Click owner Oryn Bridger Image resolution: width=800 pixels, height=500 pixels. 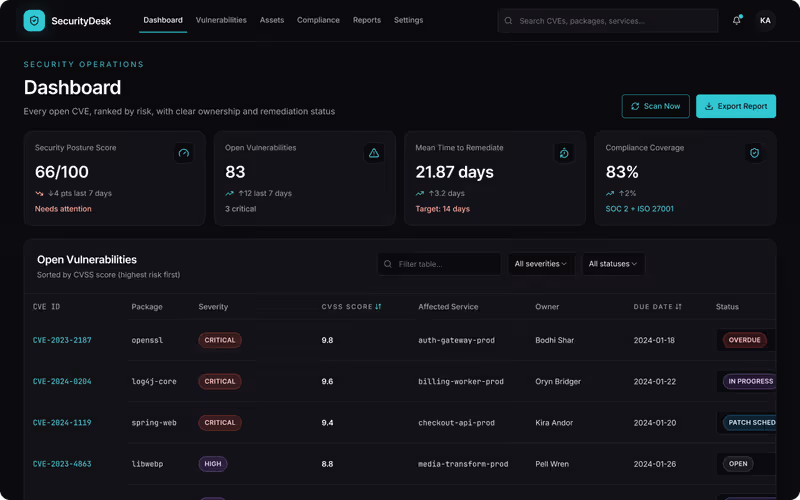coord(558,382)
